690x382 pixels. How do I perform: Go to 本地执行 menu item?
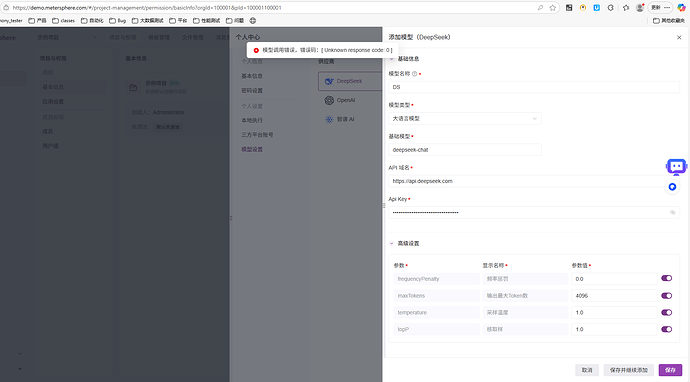(252, 120)
